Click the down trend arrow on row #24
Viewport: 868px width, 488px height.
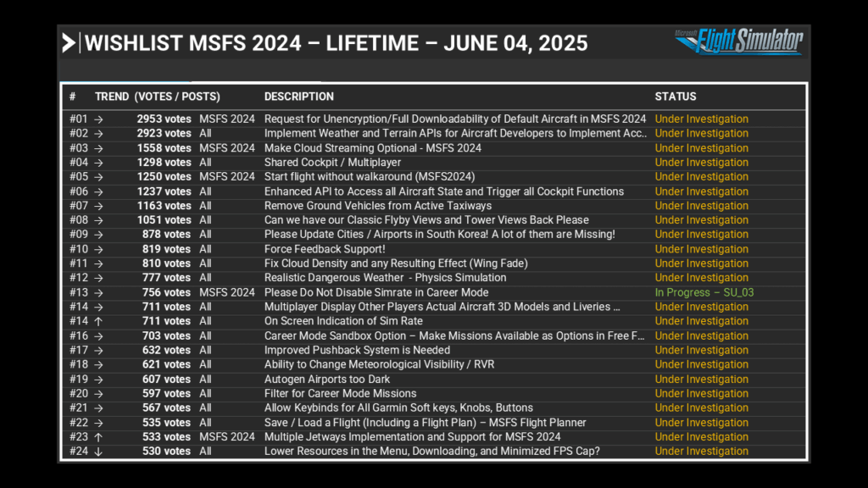point(98,452)
